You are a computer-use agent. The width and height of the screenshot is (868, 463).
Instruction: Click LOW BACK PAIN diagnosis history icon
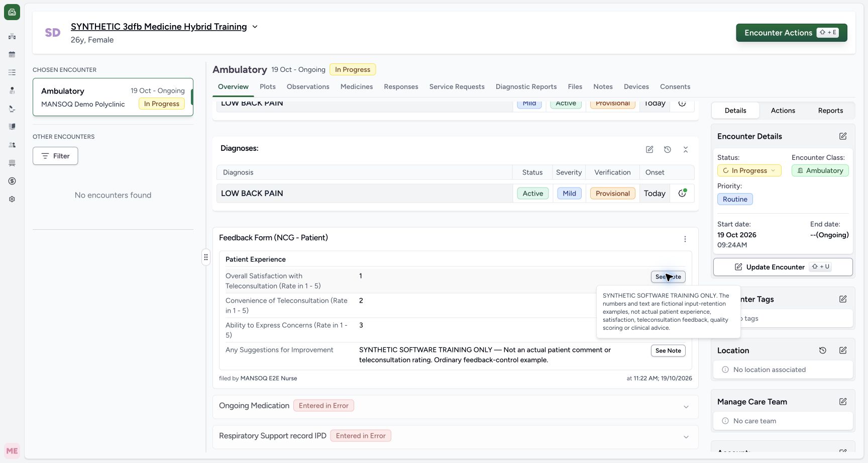pos(682,193)
